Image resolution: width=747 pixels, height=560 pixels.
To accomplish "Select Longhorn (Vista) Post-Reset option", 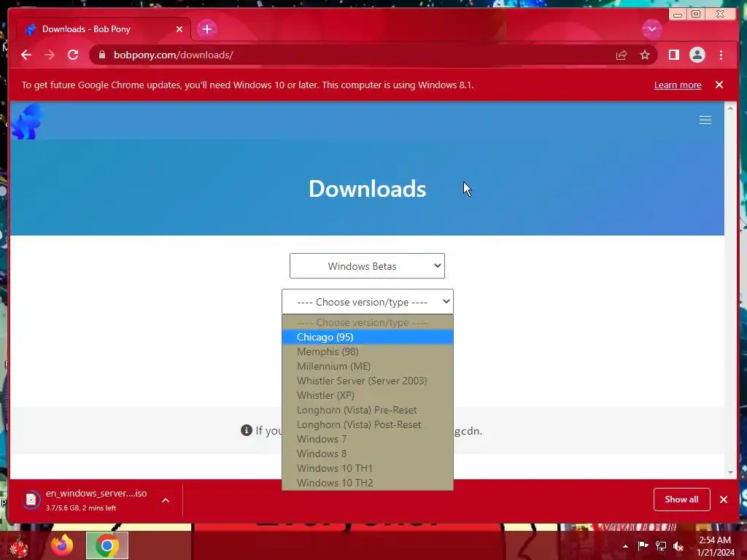I will (x=368, y=424).
